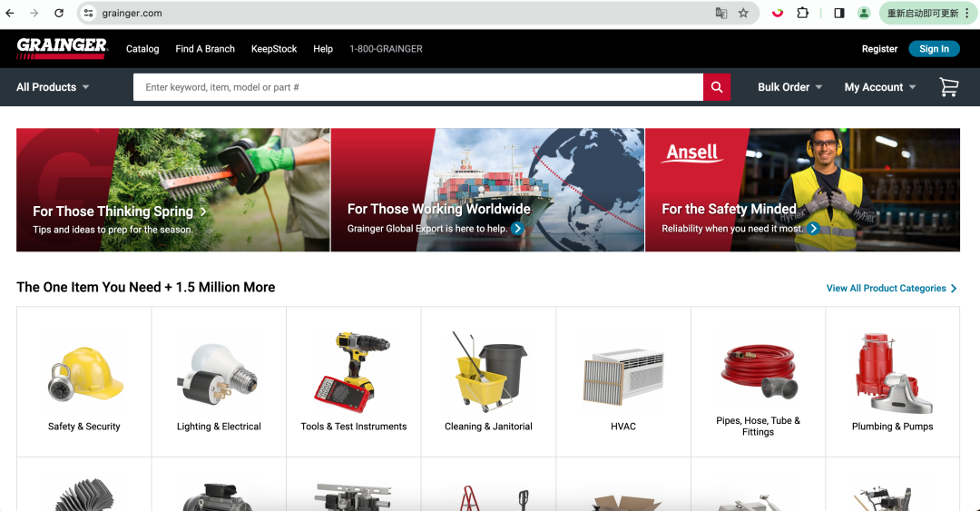The image size is (980, 511).
Task: Click the Tools & Test Instruments label
Action: [354, 427]
